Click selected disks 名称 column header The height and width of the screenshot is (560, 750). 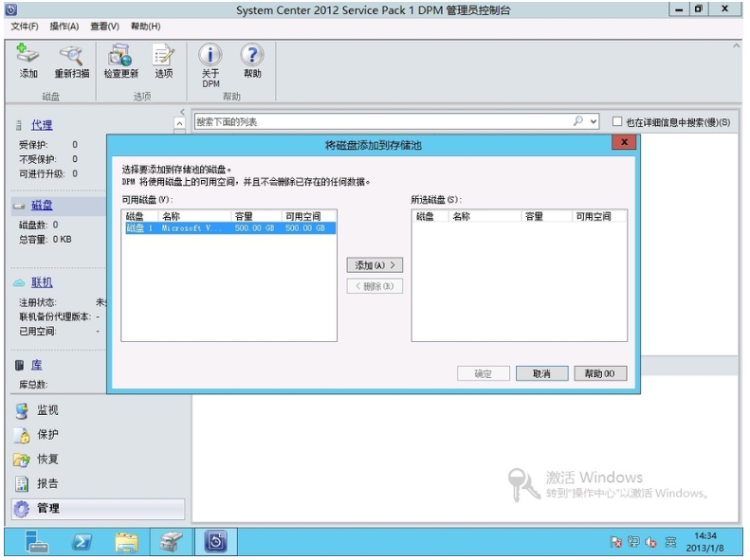click(485, 216)
